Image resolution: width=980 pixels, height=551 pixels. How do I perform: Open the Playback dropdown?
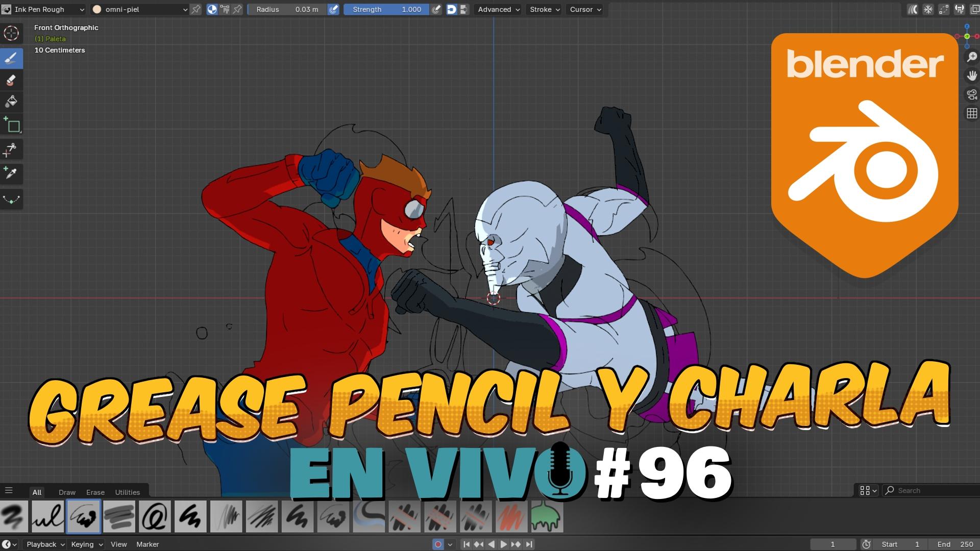45,544
